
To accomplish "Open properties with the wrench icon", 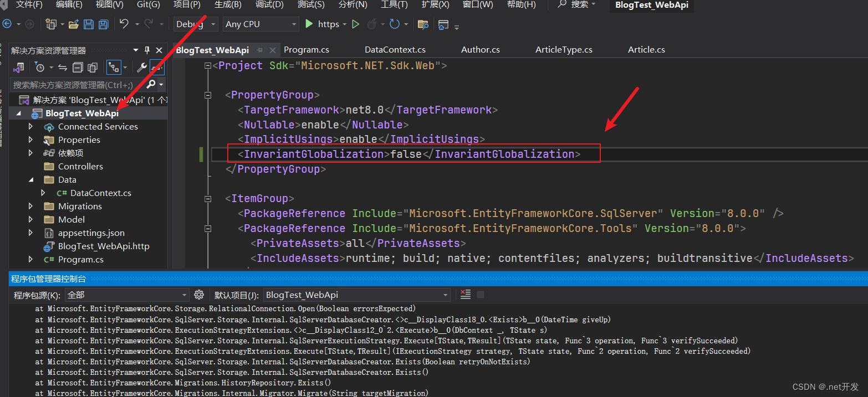I will [142, 67].
